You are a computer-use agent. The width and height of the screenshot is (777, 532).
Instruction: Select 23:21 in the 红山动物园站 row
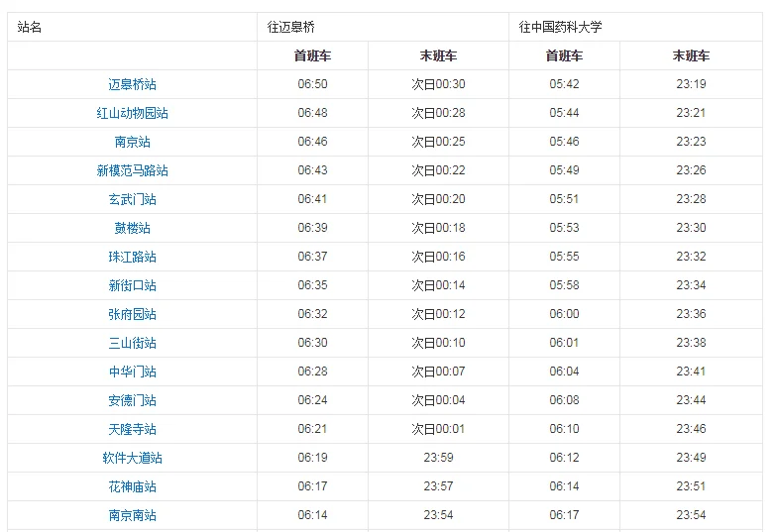[692, 113]
